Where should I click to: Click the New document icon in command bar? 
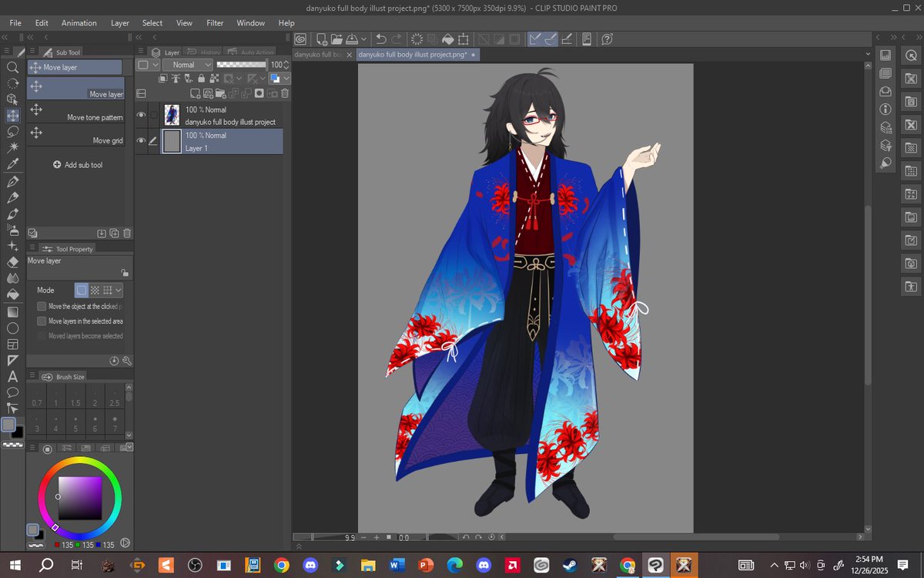tap(320, 39)
